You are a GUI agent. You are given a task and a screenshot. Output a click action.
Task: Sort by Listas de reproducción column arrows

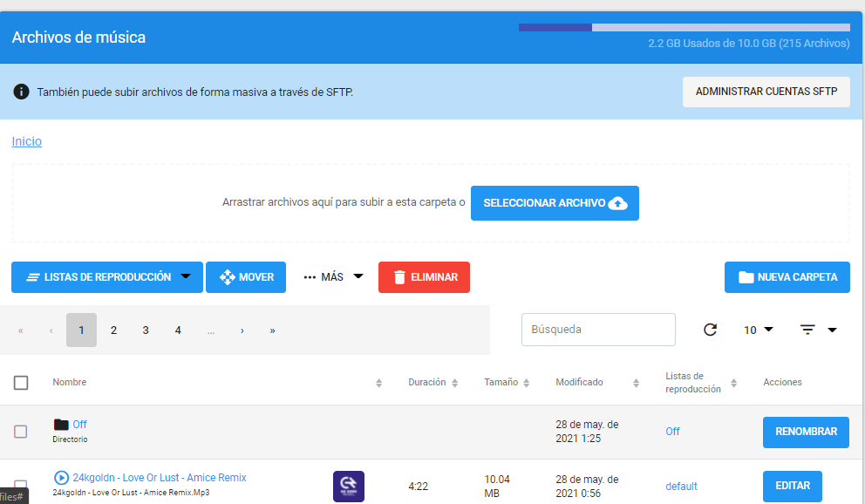click(733, 383)
